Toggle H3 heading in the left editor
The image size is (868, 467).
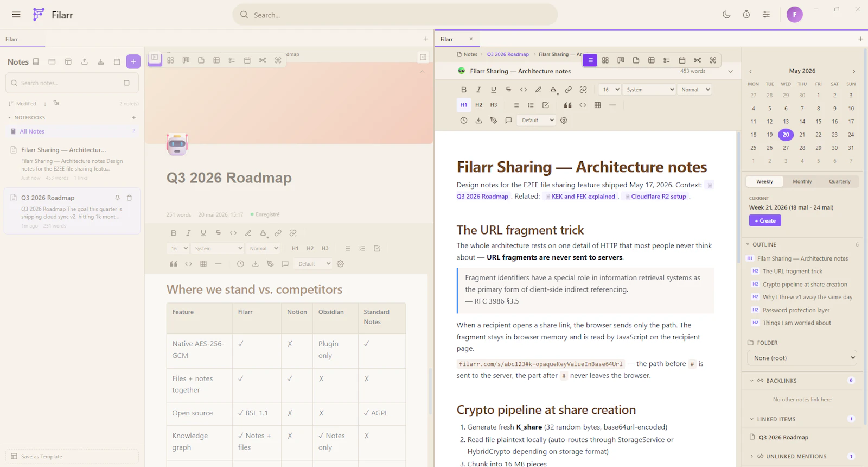pos(325,248)
